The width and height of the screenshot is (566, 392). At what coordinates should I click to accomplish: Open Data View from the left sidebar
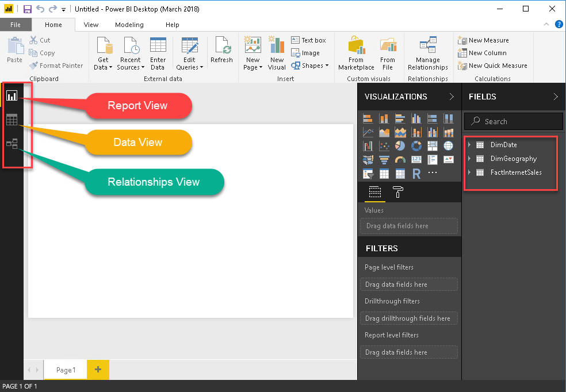12,120
